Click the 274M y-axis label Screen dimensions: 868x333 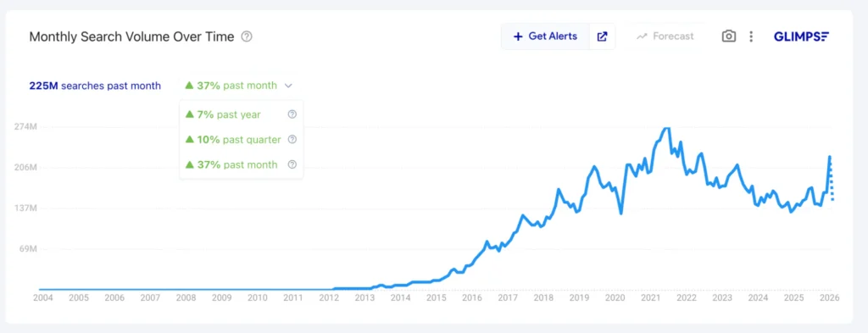pyautogui.click(x=25, y=126)
